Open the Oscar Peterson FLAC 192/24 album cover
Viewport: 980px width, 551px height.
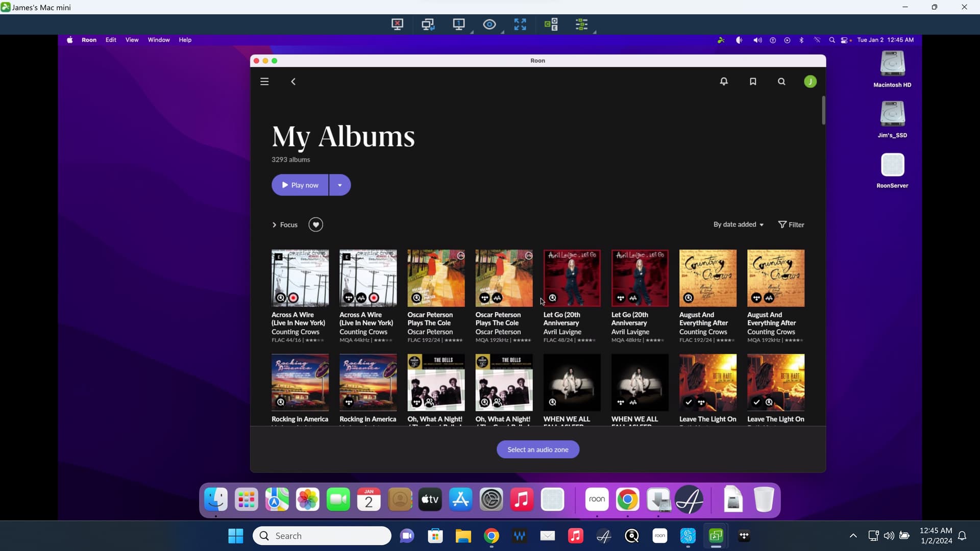click(x=436, y=278)
